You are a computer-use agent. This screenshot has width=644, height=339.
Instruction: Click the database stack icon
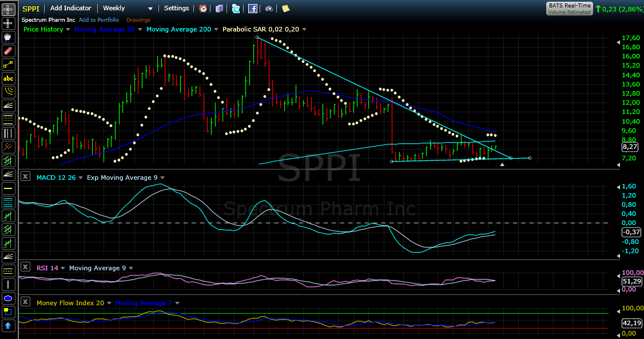[x=219, y=9]
